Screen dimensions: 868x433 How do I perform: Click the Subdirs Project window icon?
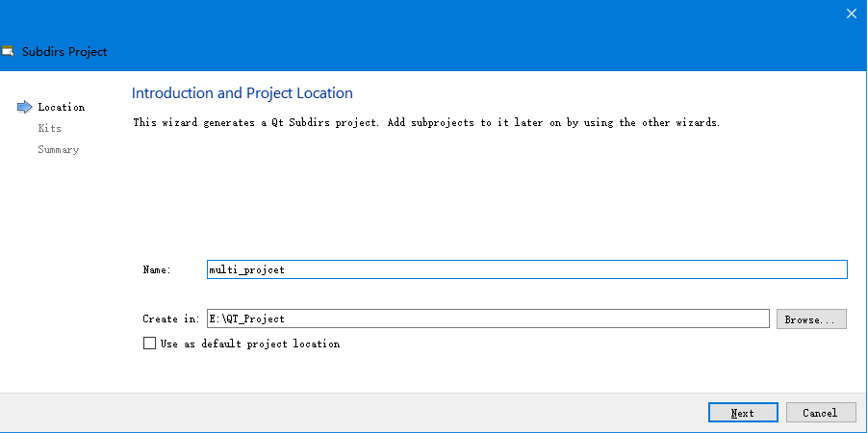(x=8, y=51)
